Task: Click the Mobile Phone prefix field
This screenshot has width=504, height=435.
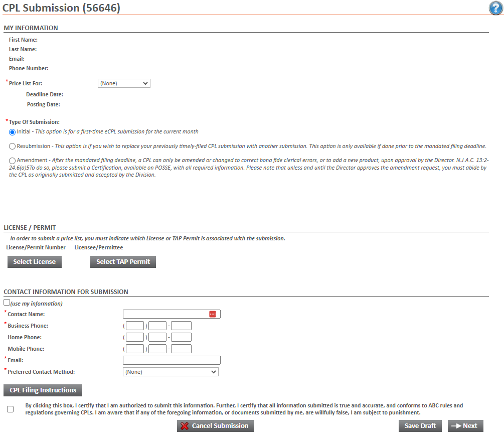Action: point(157,349)
